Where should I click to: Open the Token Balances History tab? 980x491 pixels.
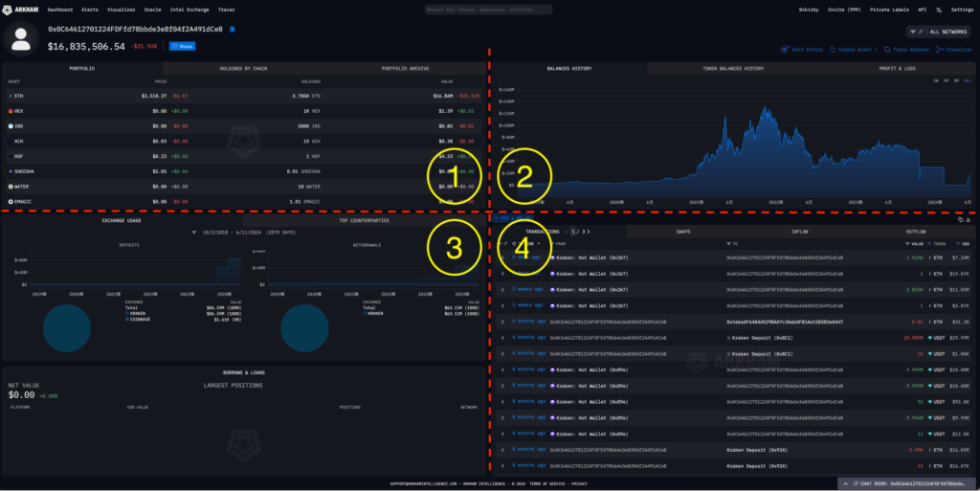(x=732, y=69)
